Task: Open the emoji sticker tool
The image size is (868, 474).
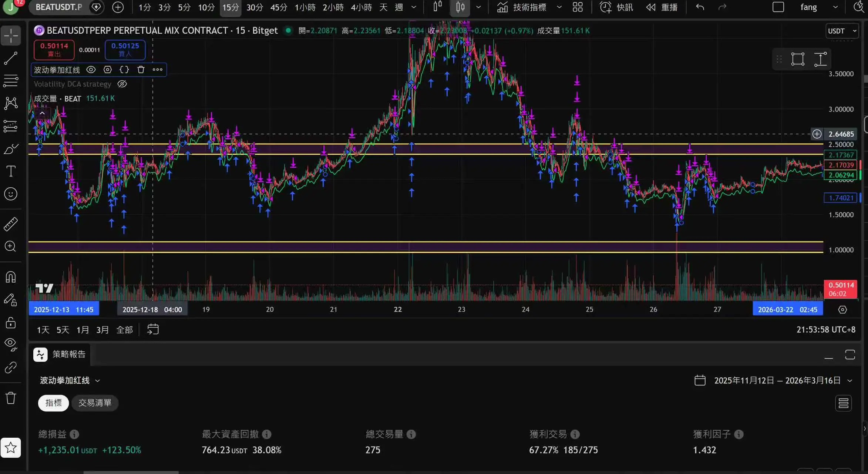Action: click(x=11, y=194)
